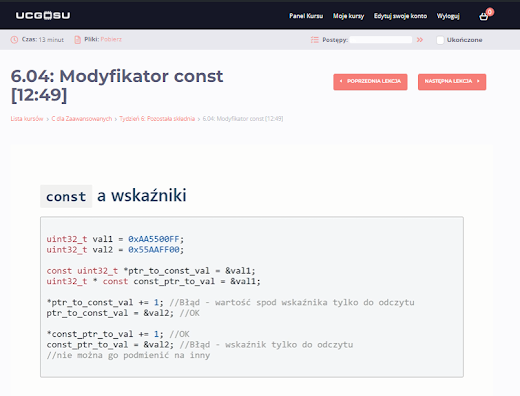Go to Następna Lekcja button
The height and width of the screenshot is (396, 520).
(452, 82)
